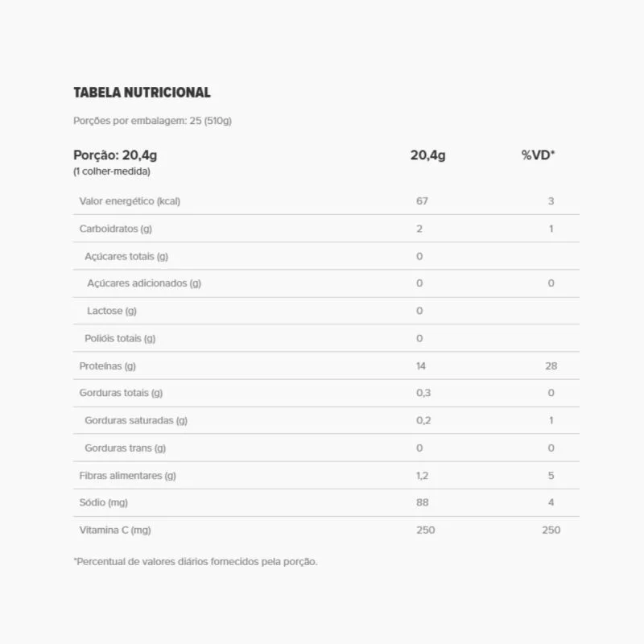Click the Fibras alimentares (g) label

[127, 476]
